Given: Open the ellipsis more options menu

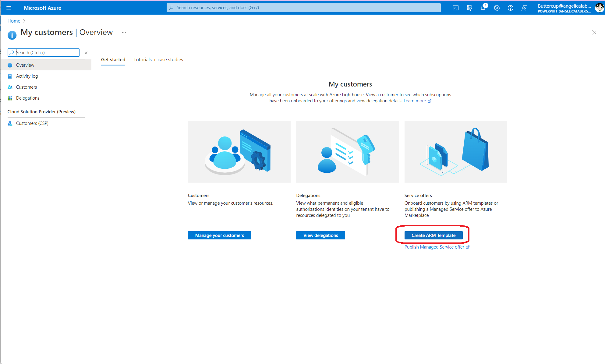Looking at the screenshot, I should tap(124, 32).
